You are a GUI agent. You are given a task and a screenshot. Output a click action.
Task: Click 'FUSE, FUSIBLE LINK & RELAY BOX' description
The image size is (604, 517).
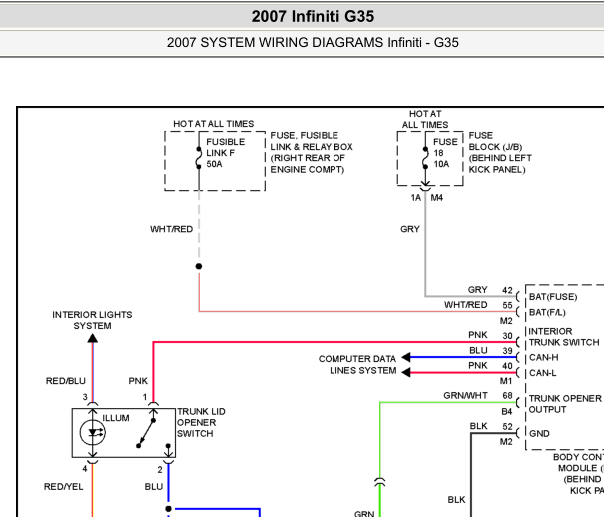pyautogui.click(x=311, y=153)
